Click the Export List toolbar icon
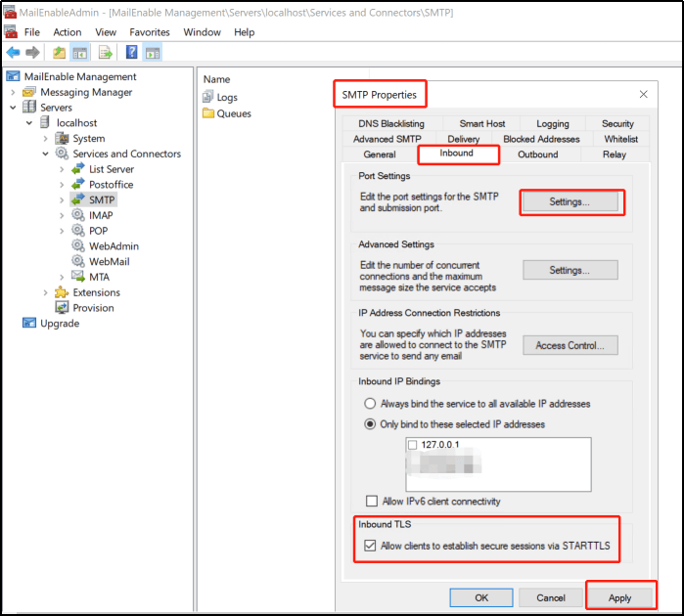Viewport: 684px width, 616px height. click(105, 53)
